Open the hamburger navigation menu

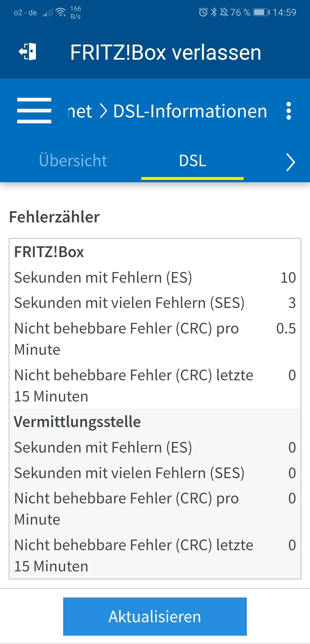34,110
